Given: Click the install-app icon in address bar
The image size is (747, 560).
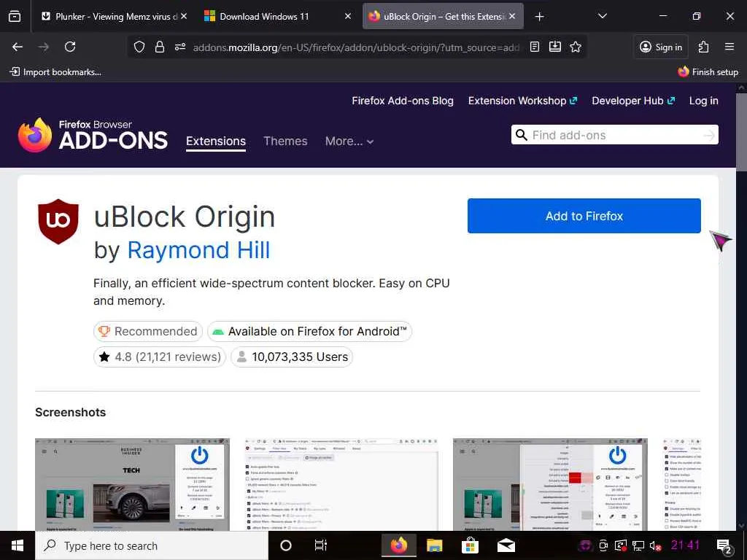Looking at the screenshot, I should [x=555, y=47].
